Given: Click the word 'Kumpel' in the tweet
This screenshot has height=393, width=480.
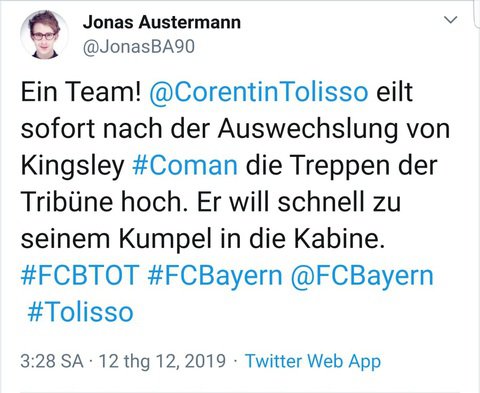Looking at the screenshot, I should (x=166, y=239).
